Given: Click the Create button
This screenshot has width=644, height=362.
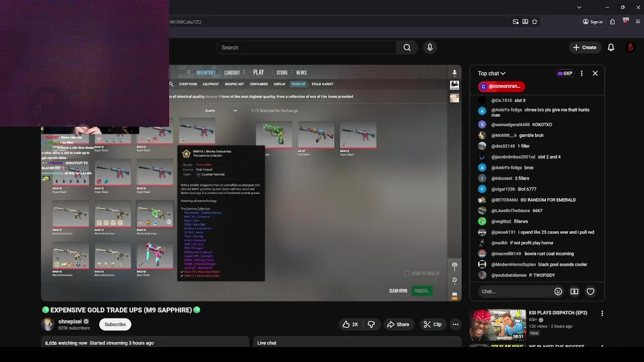Looking at the screenshot, I should coord(584,47).
